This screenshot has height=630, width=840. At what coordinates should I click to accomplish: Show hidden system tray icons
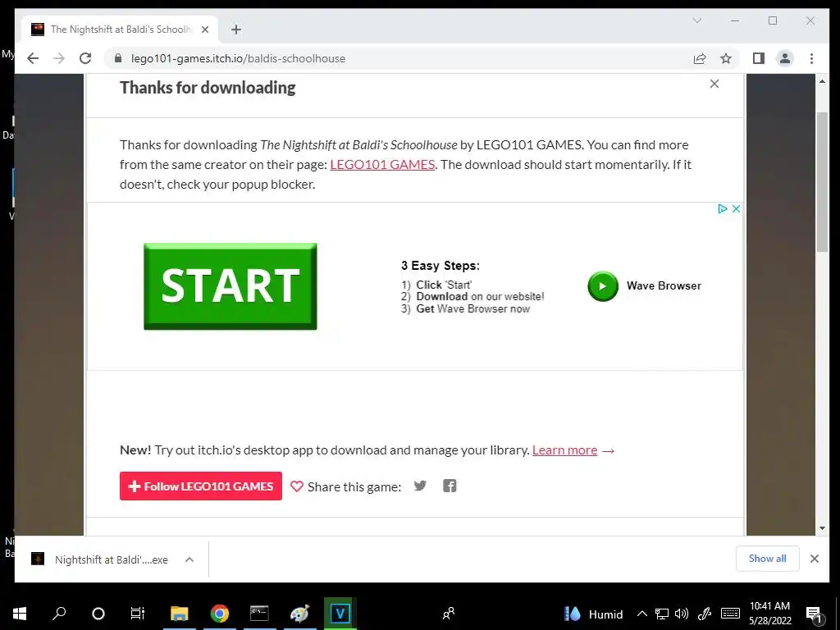coord(641,614)
